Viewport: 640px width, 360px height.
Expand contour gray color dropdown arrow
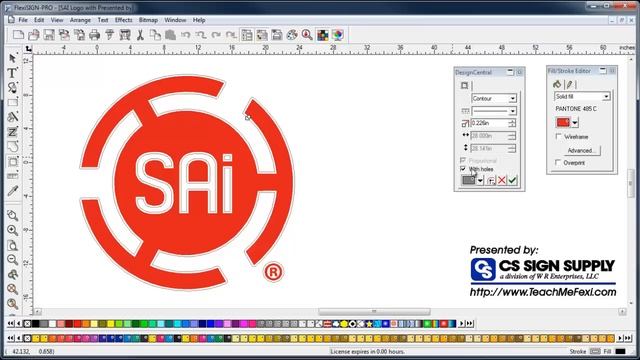pos(480,180)
